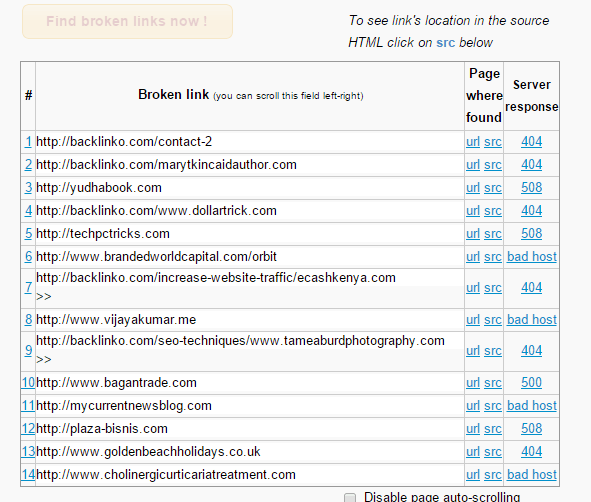Click src link for tameaburdphotography.com row

[493, 351]
